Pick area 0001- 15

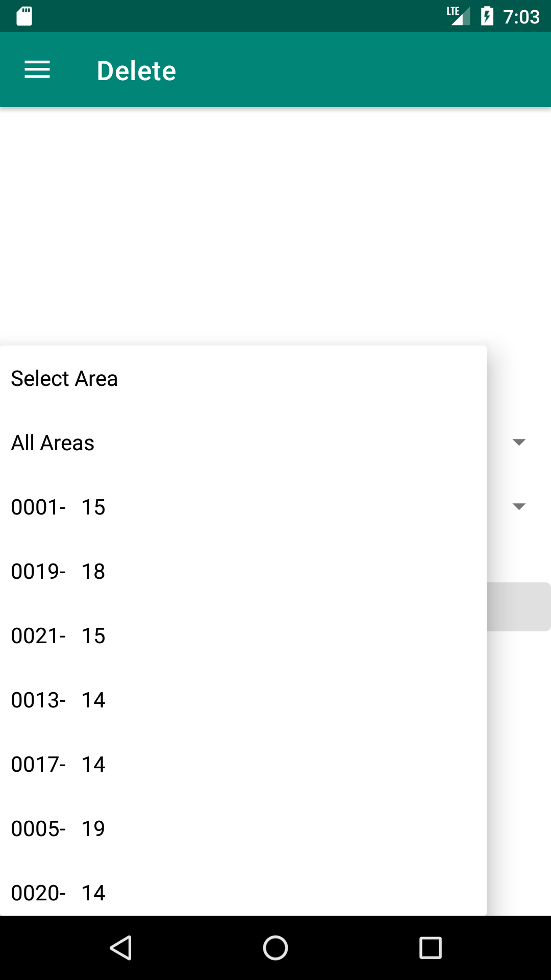[x=243, y=507]
